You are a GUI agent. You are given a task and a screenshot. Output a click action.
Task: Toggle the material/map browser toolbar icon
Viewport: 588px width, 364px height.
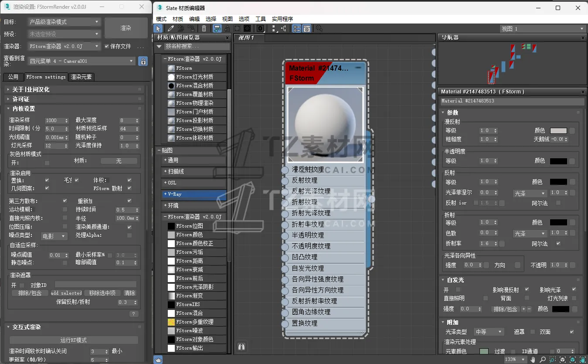pyautogui.click(x=296, y=28)
